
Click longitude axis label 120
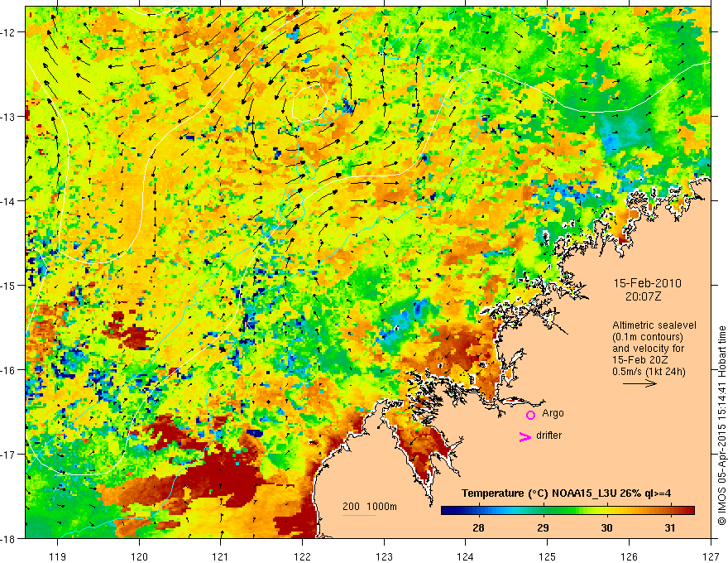tap(139, 556)
